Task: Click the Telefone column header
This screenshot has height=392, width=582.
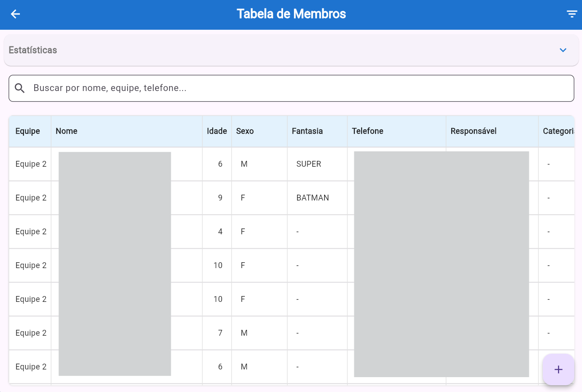Action: pyautogui.click(x=367, y=131)
